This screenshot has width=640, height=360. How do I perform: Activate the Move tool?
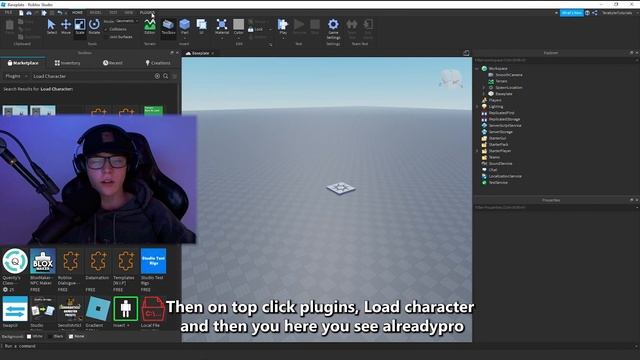point(66,27)
